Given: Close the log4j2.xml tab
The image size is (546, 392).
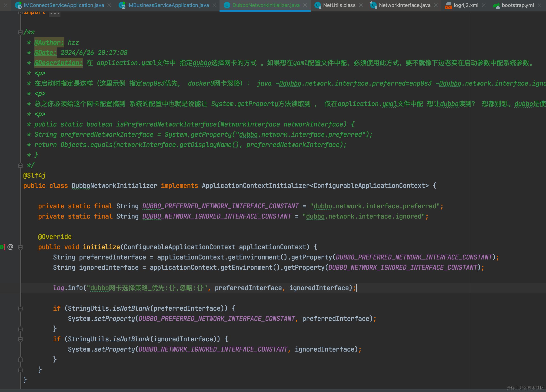Looking at the screenshot, I should click(484, 5).
